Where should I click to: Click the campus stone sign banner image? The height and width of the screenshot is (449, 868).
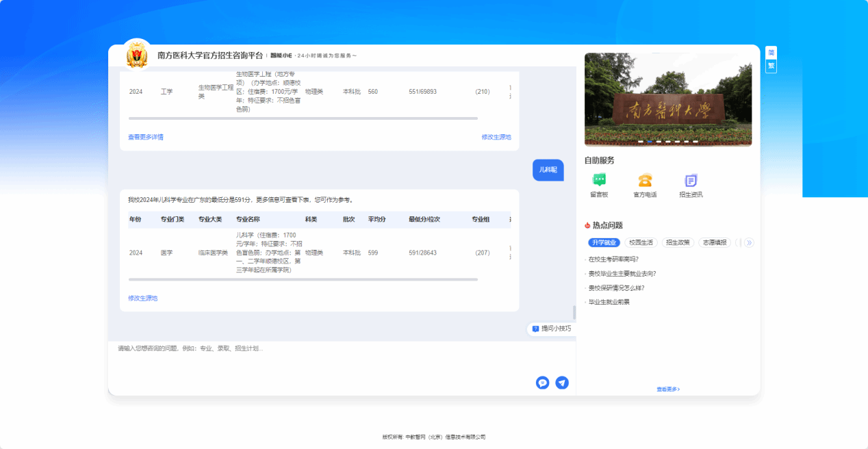coord(668,99)
